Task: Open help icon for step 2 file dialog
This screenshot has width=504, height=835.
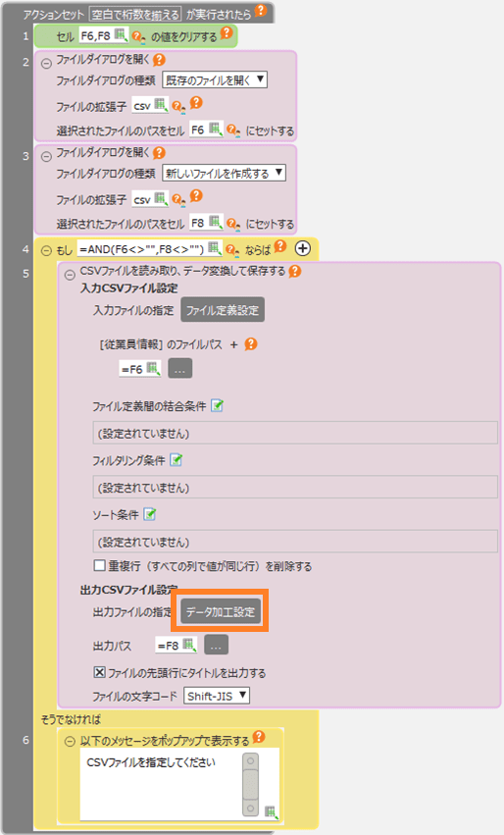Action: point(159,60)
